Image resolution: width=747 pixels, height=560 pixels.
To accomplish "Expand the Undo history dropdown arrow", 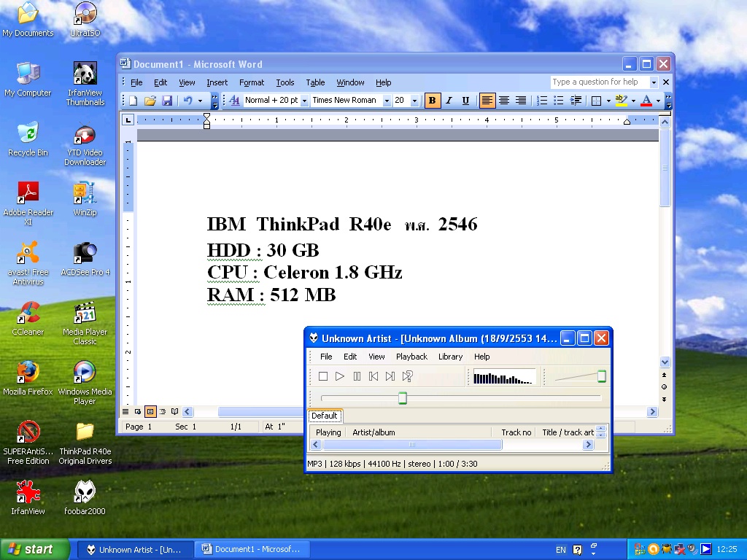I will [200, 101].
